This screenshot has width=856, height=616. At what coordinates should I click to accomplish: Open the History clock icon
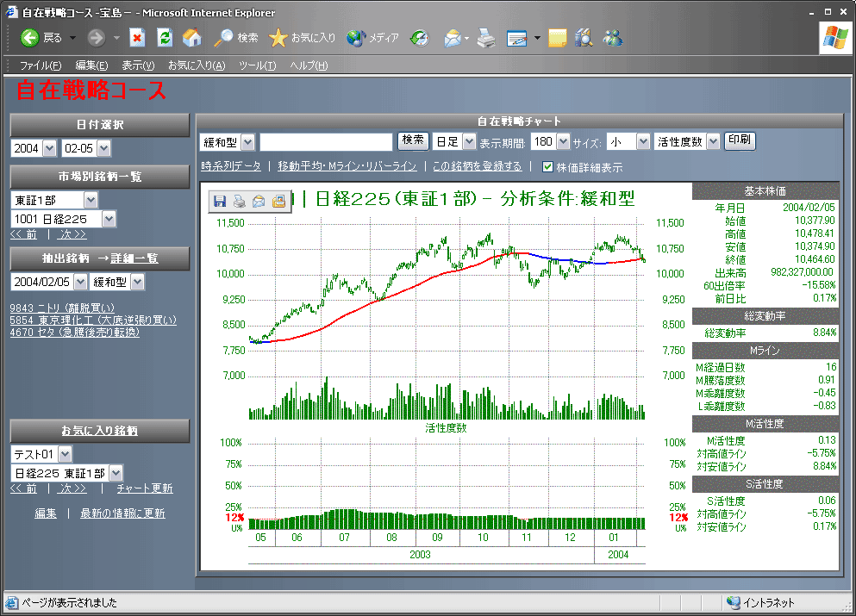tap(420, 38)
